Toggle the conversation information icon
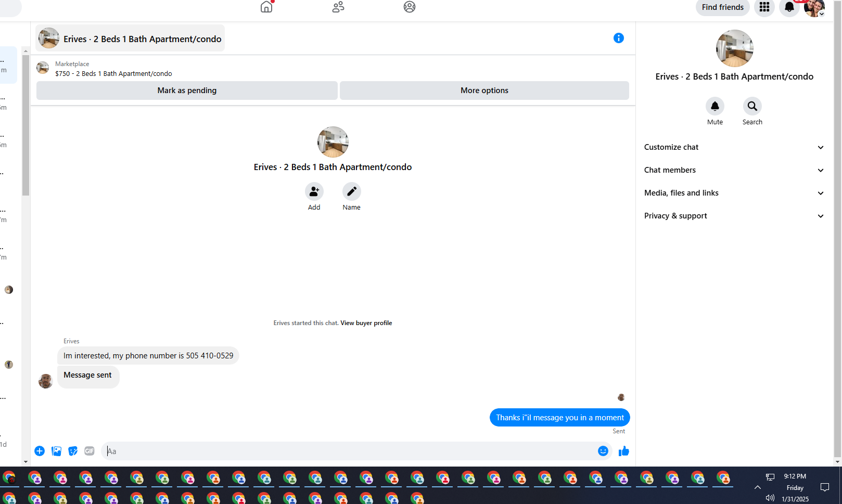842x504 pixels. pos(619,38)
